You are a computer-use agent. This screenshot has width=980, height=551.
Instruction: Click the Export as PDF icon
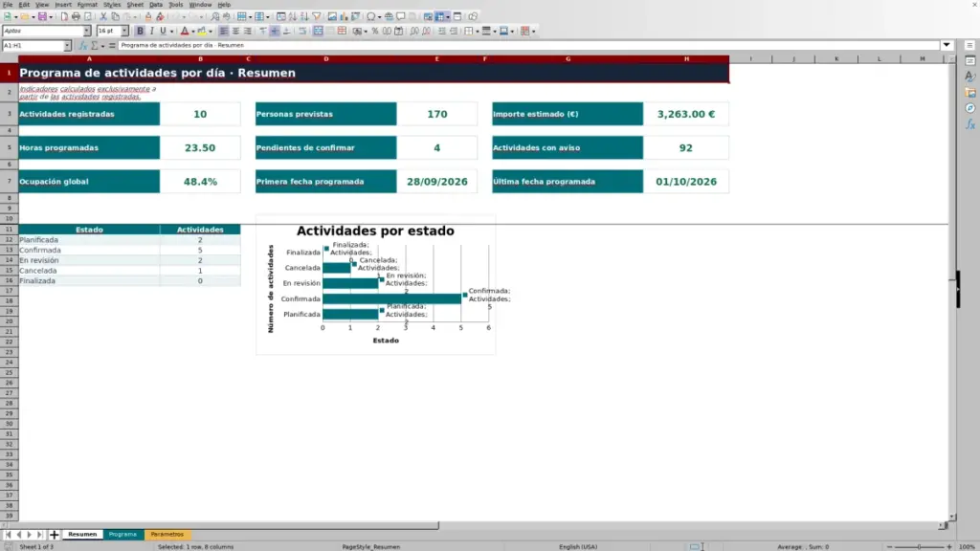(x=64, y=17)
